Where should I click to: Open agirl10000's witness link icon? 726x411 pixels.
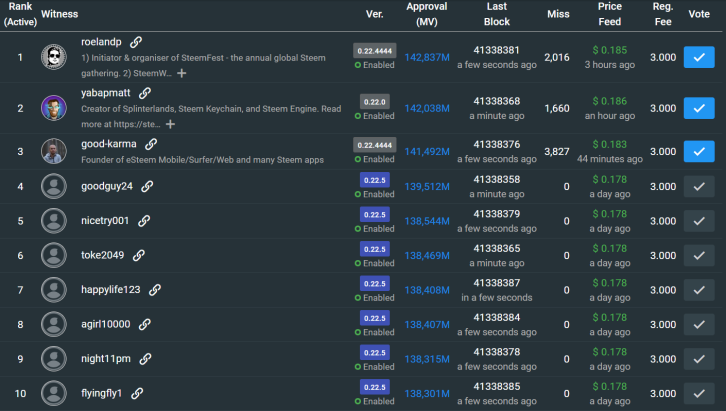[145, 324]
